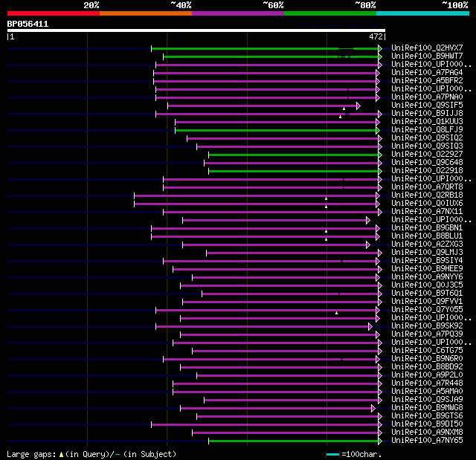This screenshot has width=476, height=460.
Task: Click the arrowhead ending the A2ZXG3 alignment
Action: pos(368,244)
